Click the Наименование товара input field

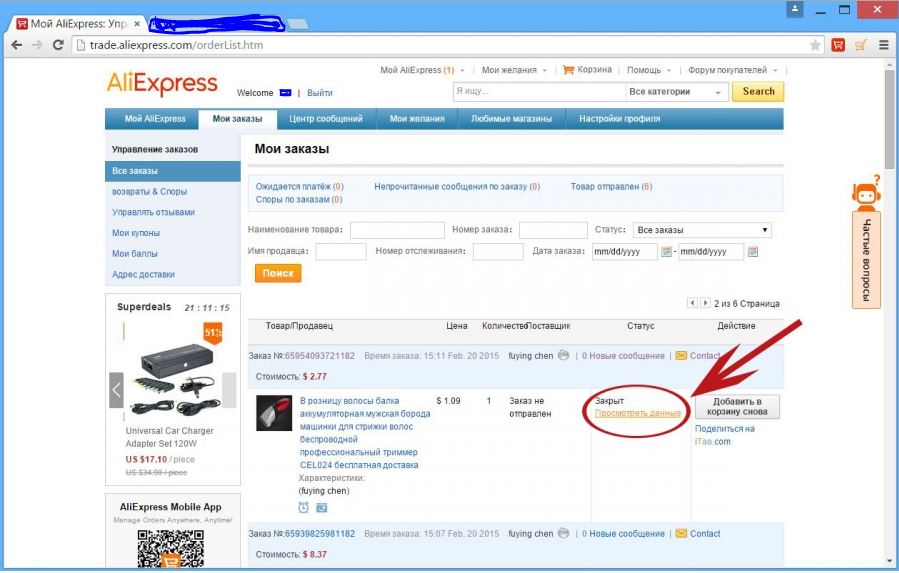[x=397, y=230]
